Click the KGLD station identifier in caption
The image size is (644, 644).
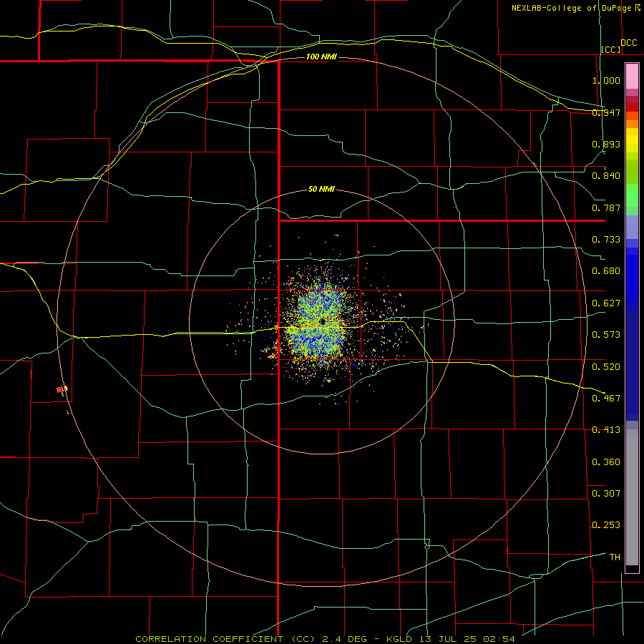pyautogui.click(x=399, y=639)
